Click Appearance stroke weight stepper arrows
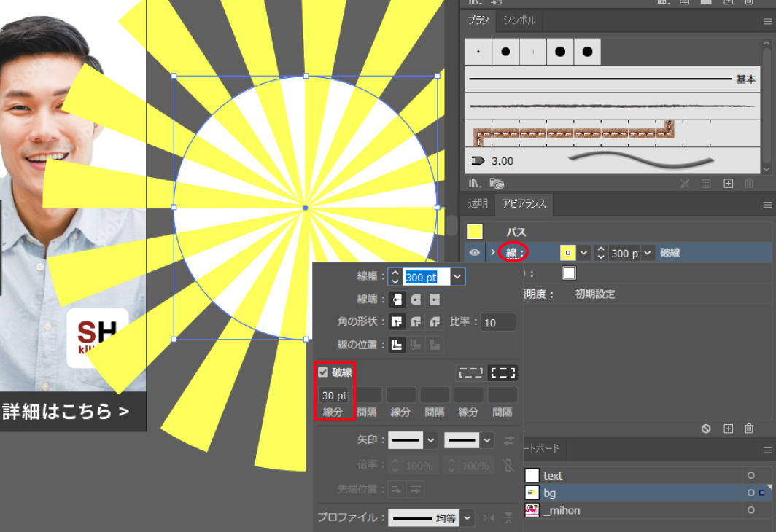 601,253
